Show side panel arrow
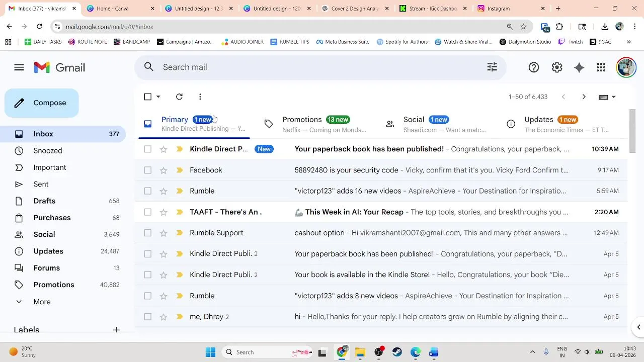Screen dimensions: 644x362 click(638, 327)
